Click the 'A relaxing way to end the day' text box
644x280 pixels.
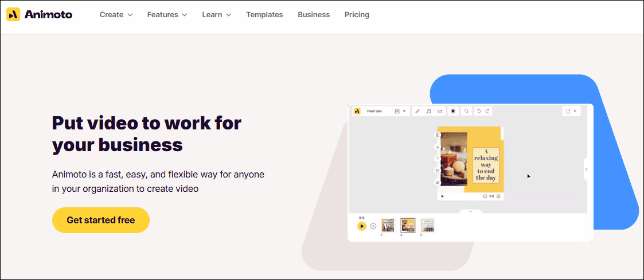tap(486, 165)
